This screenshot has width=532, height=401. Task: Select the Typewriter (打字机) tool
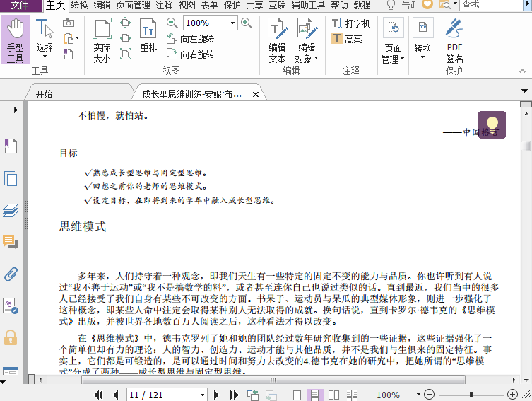pyautogui.click(x=351, y=23)
